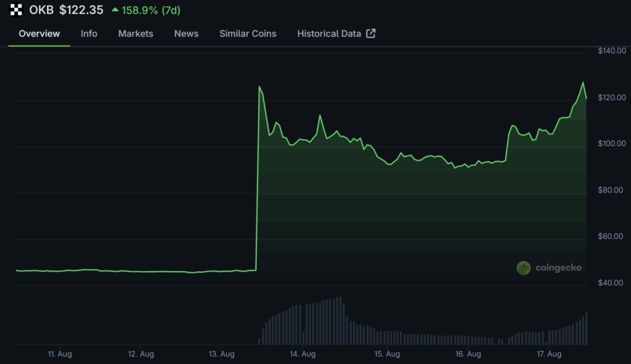The image size is (631, 364).
Task: Click the 16. Aug date label
Action: 468,354
